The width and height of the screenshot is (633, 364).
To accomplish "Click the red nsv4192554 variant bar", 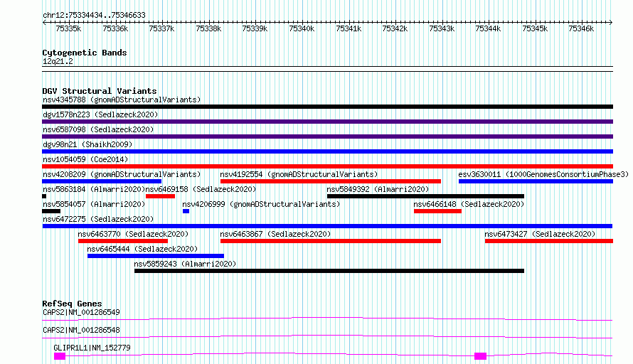I will (x=331, y=181).
